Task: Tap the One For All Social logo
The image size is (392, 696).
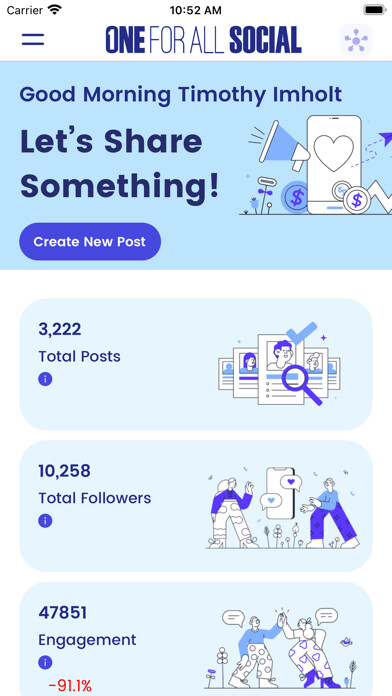Action: tap(203, 40)
